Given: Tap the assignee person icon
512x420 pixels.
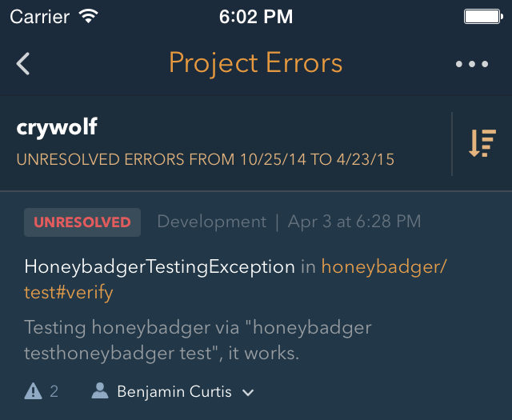Looking at the screenshot, I should (100, 391).
